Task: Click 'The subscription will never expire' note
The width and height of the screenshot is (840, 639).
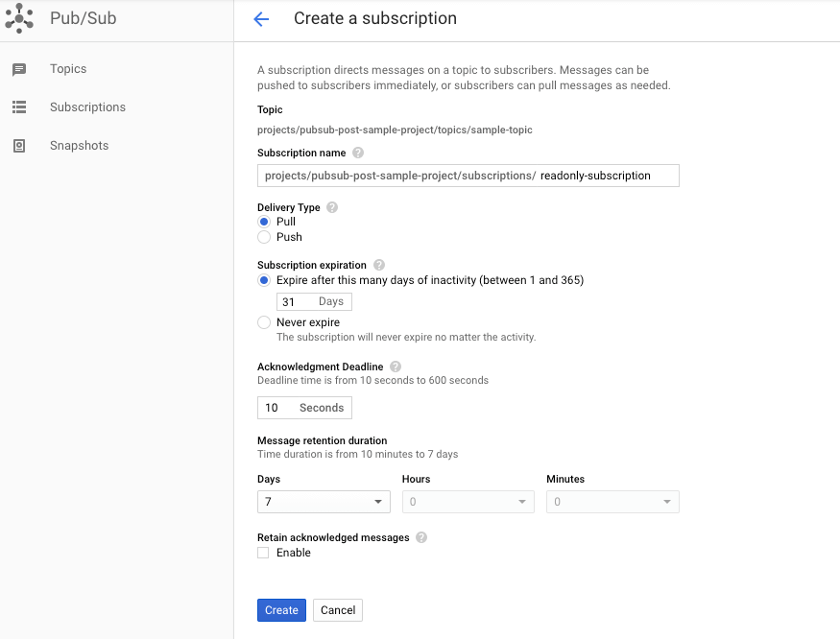Action: pos(406,338)
